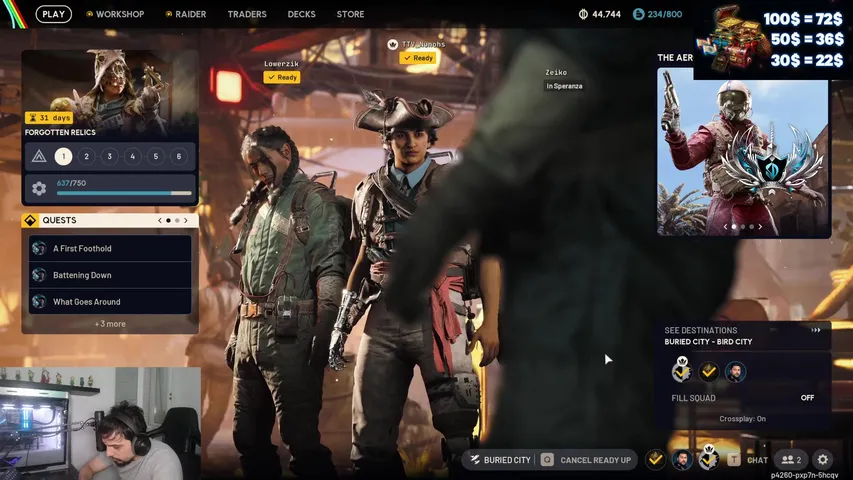Click the 637/750 progress bar
This screenshot has height=480, width=853.
[124, 193]
